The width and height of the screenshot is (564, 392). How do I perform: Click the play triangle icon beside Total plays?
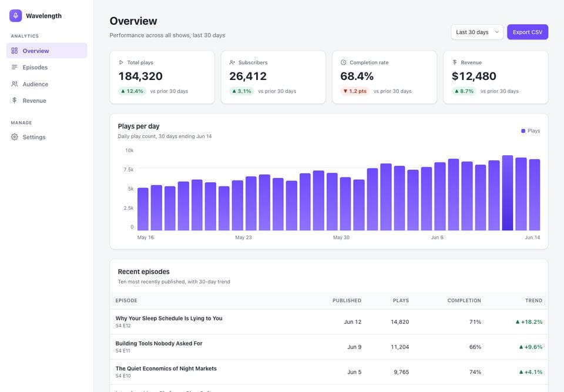click(121, 62)
